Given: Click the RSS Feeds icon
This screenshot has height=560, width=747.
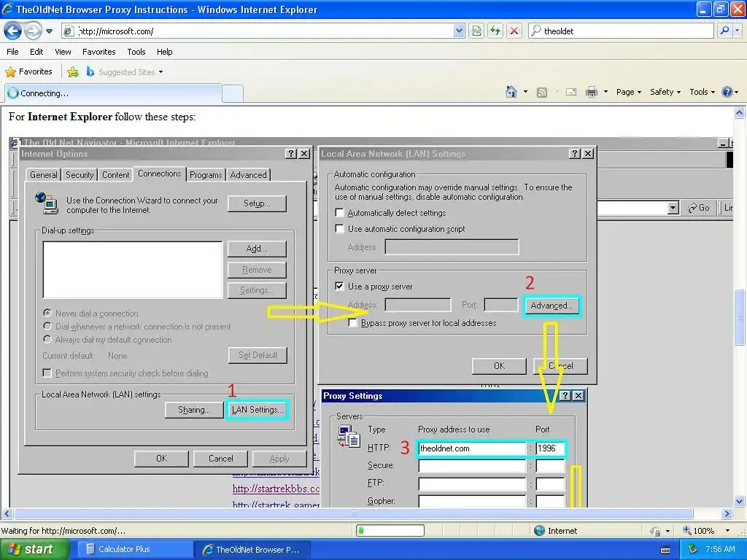Looking at the screenshot, I should click(x=542, y=93).
